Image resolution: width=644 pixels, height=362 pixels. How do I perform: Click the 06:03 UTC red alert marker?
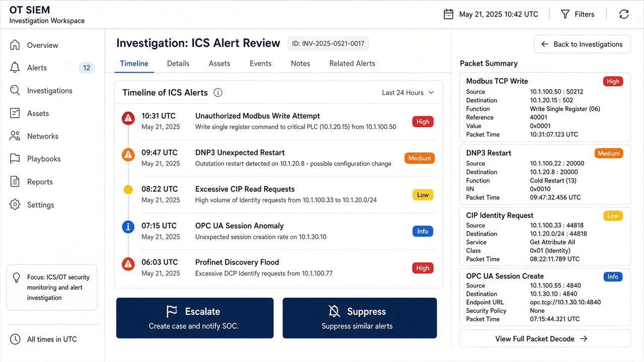tap(128, 263)
